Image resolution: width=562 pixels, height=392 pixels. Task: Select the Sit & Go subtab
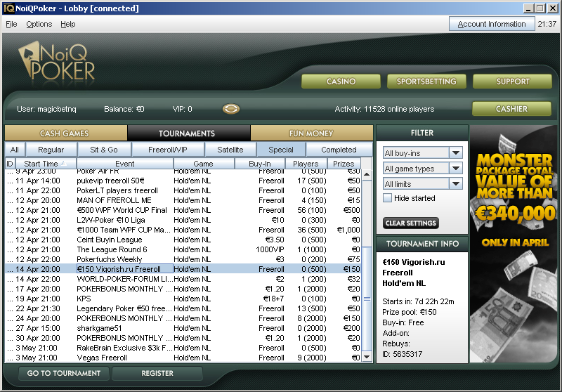point(104,150)
